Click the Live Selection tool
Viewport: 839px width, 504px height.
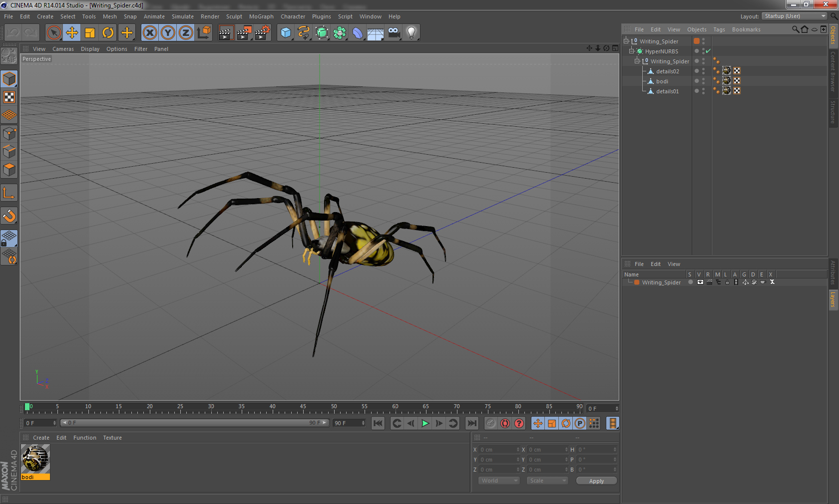click(54, 33)
